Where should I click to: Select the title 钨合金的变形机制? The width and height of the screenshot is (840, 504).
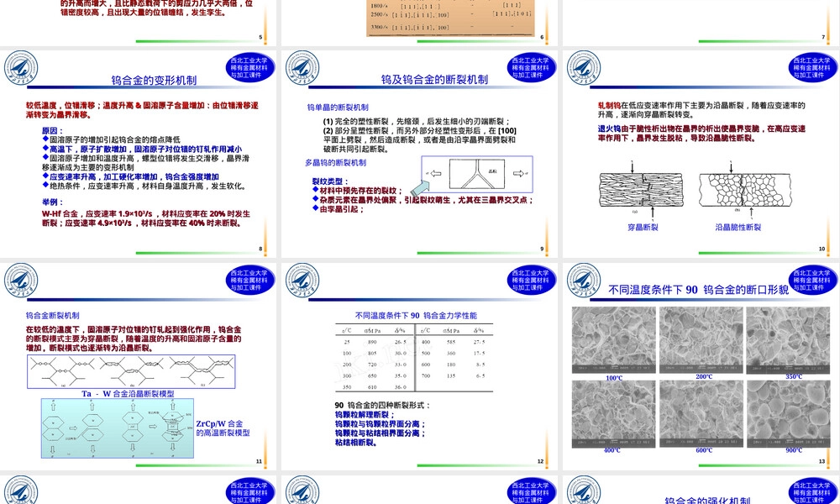pyautogui.click(x=154, y=81)
